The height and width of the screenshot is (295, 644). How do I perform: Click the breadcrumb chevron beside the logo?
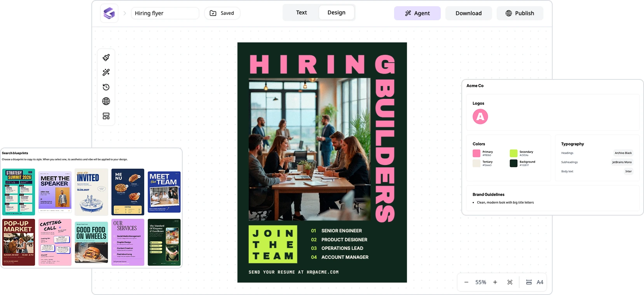pyautogui.click(x=125, y=13)
